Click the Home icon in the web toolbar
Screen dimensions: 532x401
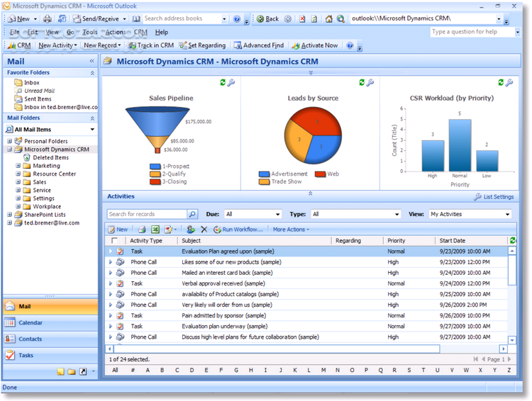pos(328,18)
